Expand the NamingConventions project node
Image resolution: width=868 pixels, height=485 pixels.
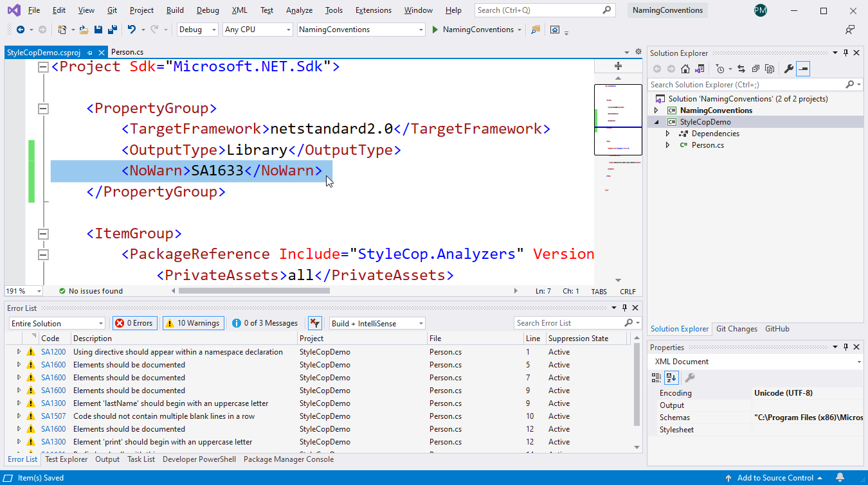[656, 110]
